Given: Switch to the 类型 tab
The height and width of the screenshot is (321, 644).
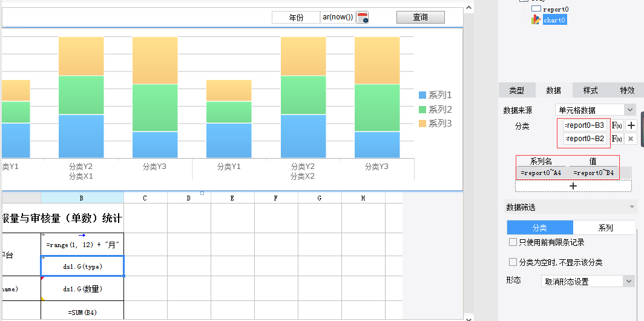Looking at the screenshot, I should tap(517, 90).
